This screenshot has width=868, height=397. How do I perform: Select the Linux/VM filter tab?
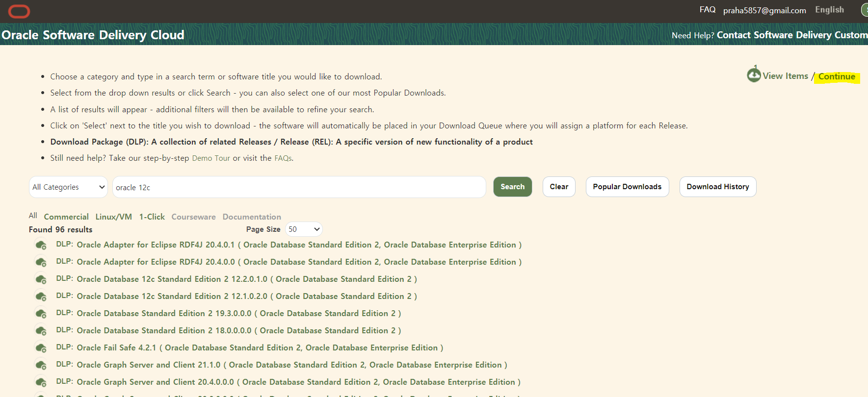pos(113,217)
